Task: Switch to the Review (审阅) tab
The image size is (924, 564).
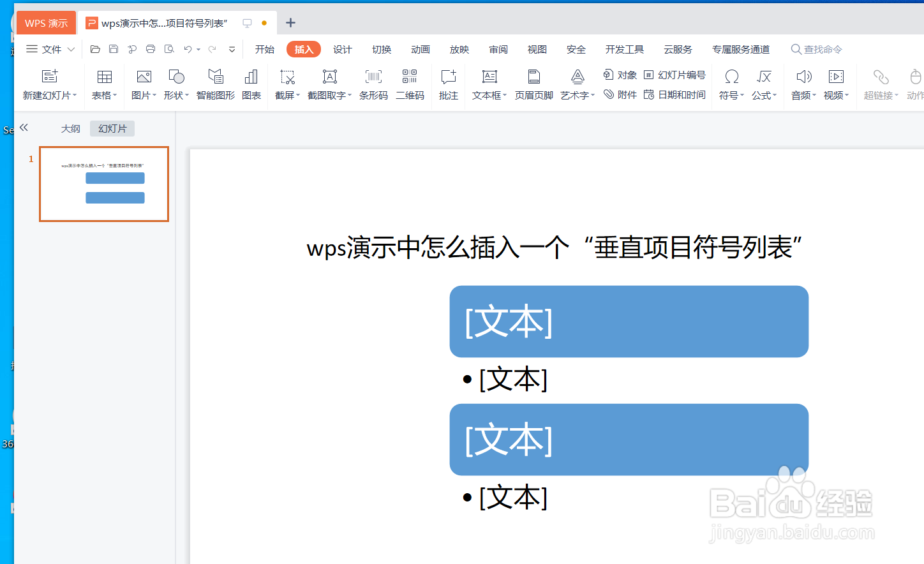Action: tap(498, 49)
